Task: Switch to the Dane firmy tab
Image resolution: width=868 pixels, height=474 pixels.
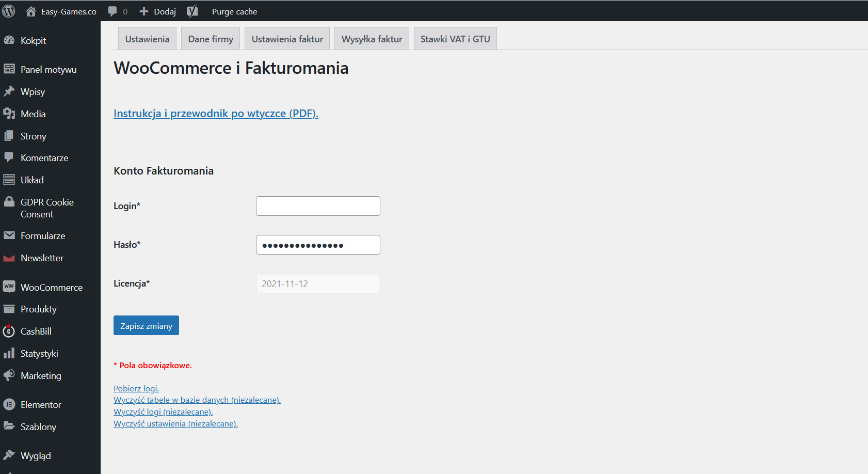Action: 211,39
